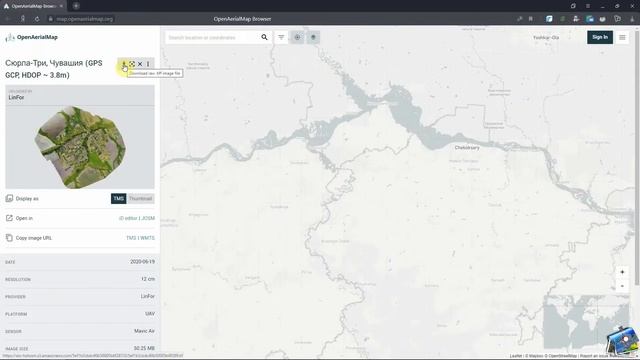Open a new browser tab
The height and width of the screenshot is (360, 640).
coord(76,6)
